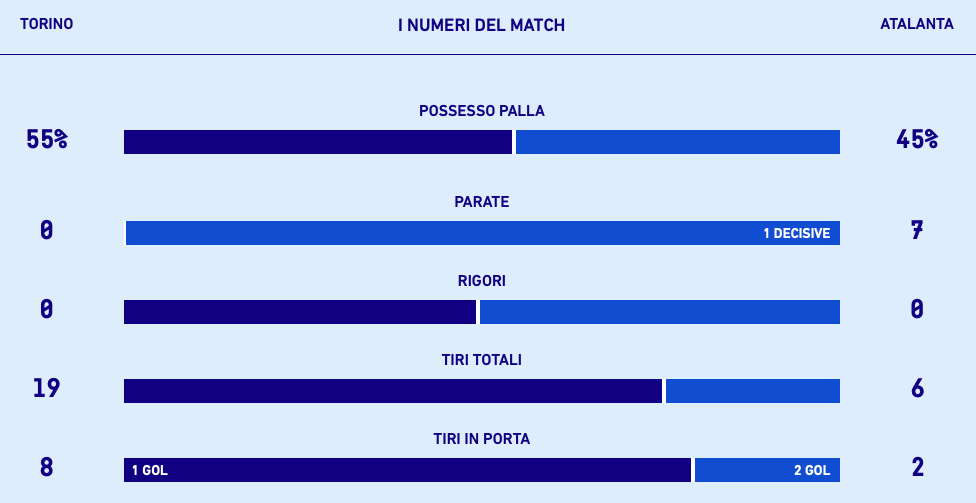This screenshot has width=976, height=503.
Task: Click the 2 GOL text on Atalanta's bar
Action: [x=811, y=471]
